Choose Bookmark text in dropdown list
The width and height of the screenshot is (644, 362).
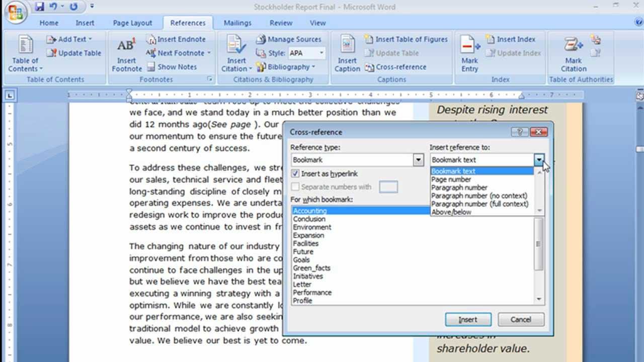(x=481, y=171)
